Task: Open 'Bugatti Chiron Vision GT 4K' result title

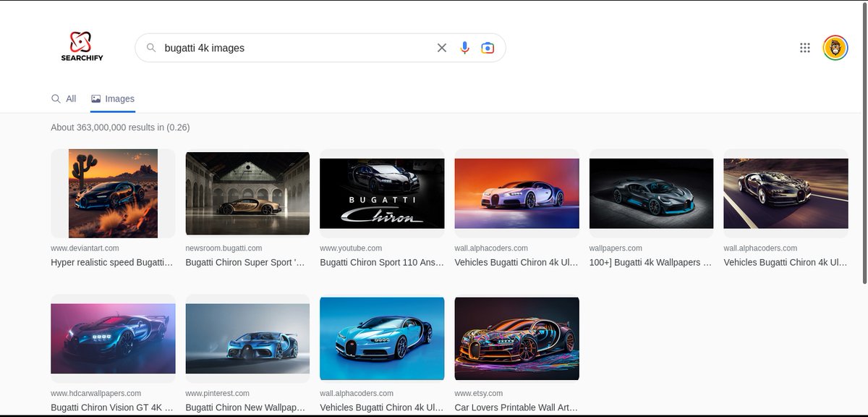Action: click(112, 408)
